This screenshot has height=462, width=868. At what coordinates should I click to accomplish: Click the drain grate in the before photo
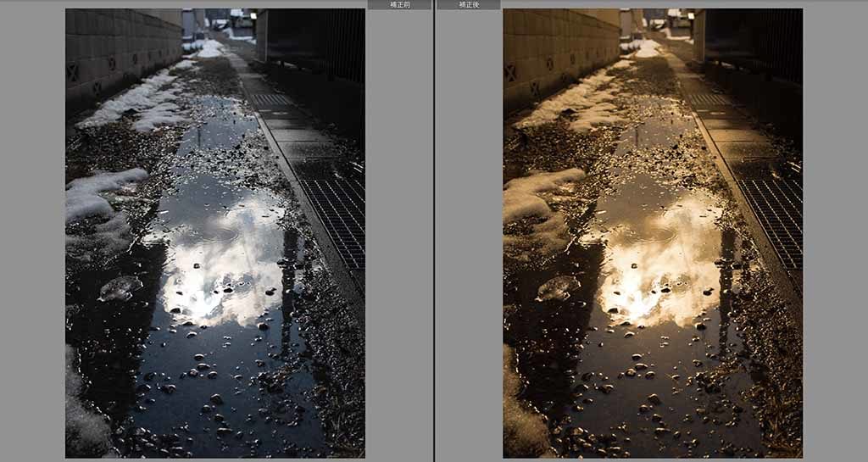(x=335, y=212)
